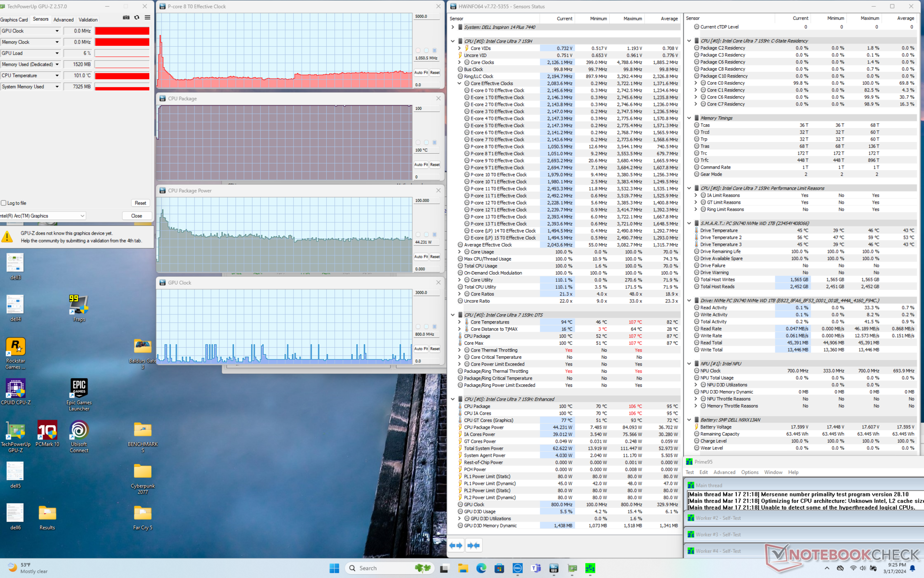Screen dimensions: 924x578
Task: Open the Options menu in Prime95
Action: [x=749, y=472]
